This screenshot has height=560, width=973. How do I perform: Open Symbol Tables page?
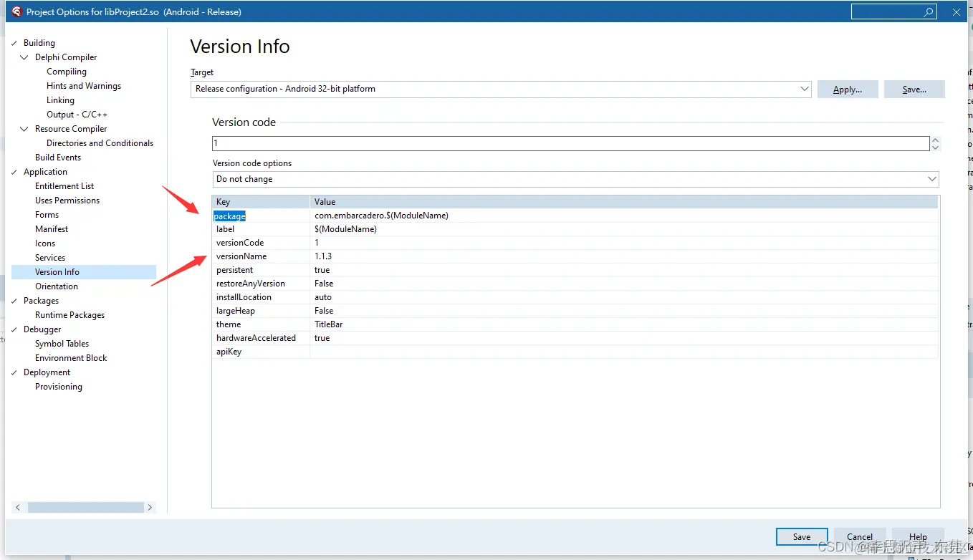coord(62,344)
